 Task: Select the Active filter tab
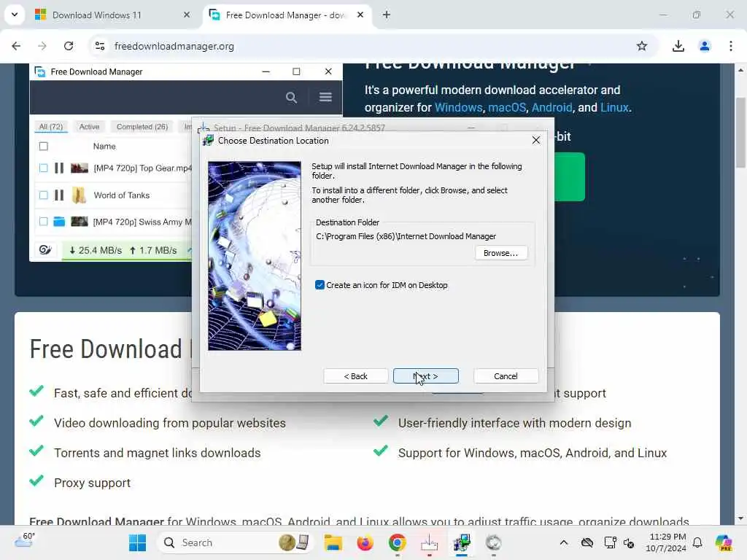89,127
